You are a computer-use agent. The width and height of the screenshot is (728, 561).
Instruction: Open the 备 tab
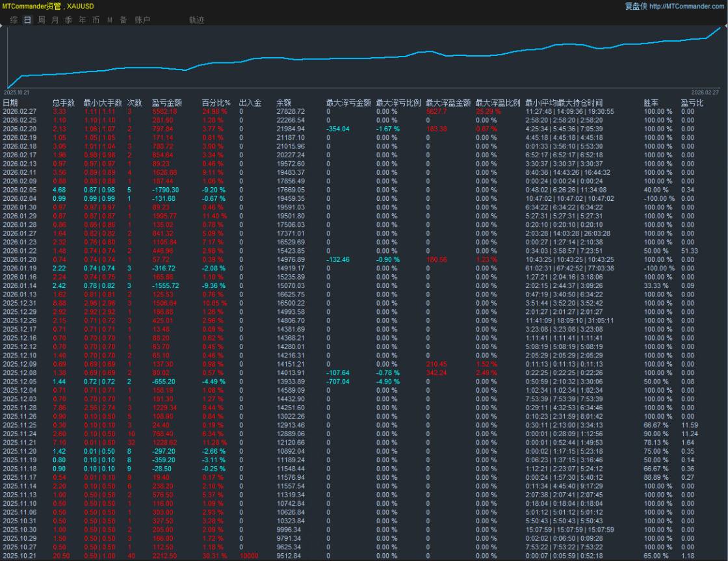(x=123, y=20)
